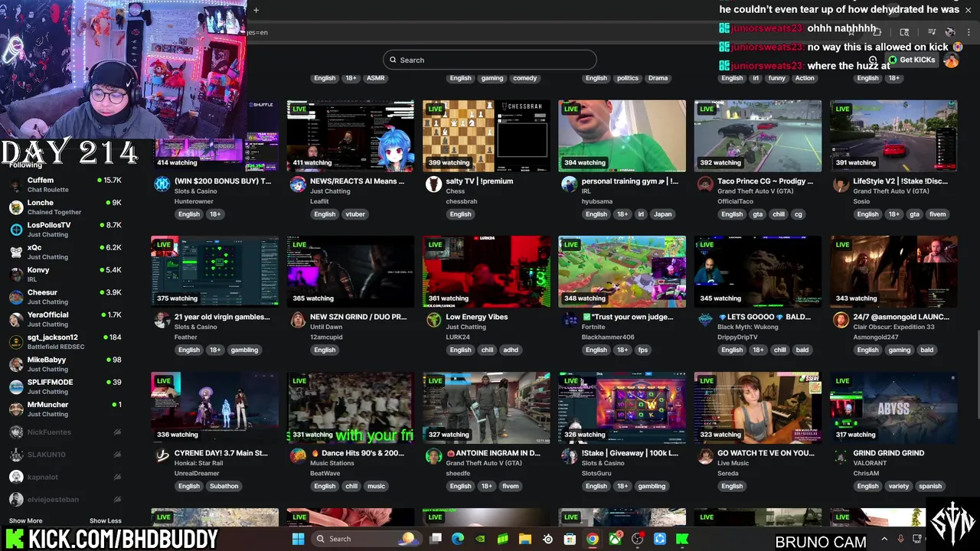
Task: Click the 'ASMR' tag in top row
Action: pos(375,78)
